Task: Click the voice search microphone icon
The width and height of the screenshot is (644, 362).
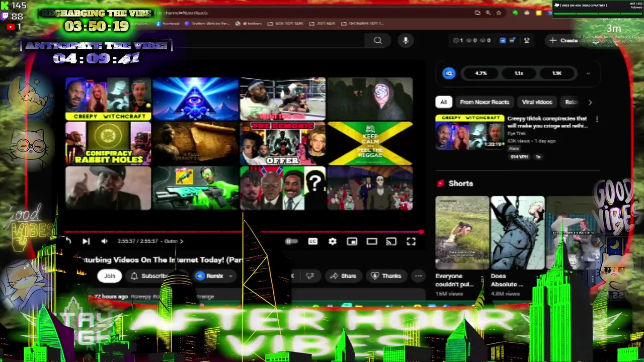Action: (x=406, y=41)
